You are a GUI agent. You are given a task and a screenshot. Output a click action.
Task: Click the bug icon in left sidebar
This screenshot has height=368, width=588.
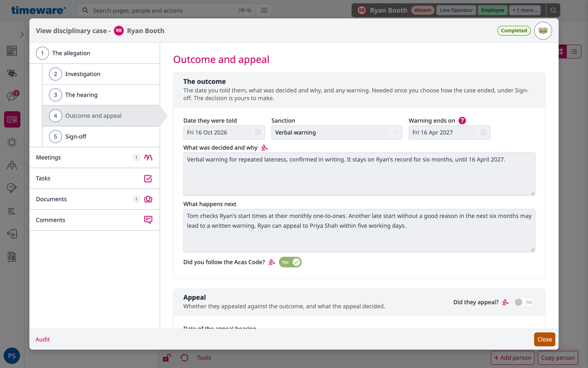point(12,73)
